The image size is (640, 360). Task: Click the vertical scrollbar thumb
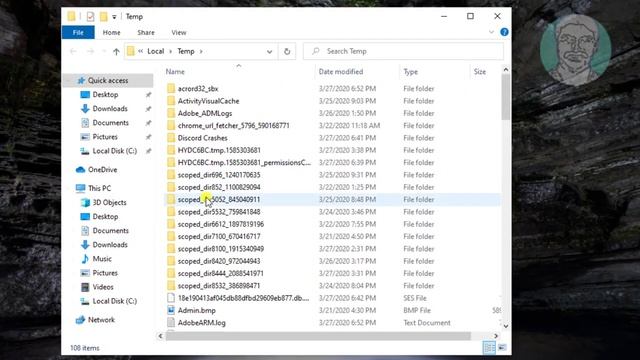click(506, 97)
